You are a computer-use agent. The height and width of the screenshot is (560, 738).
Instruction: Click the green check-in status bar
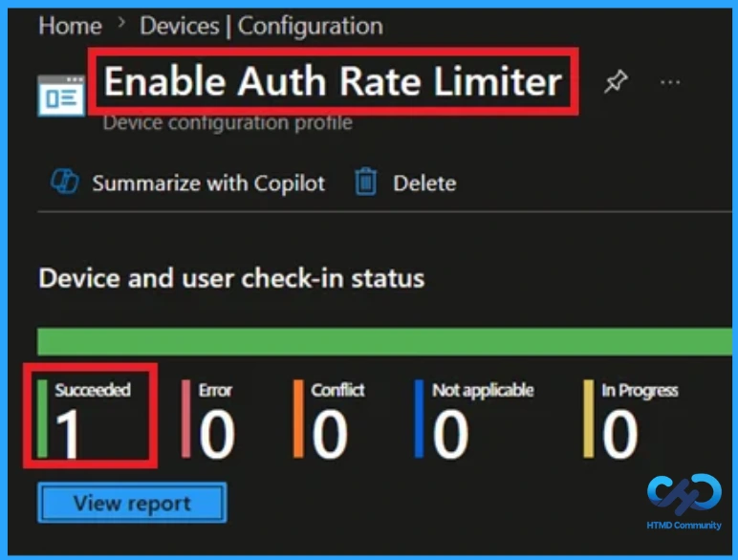(x=384, y=341)
